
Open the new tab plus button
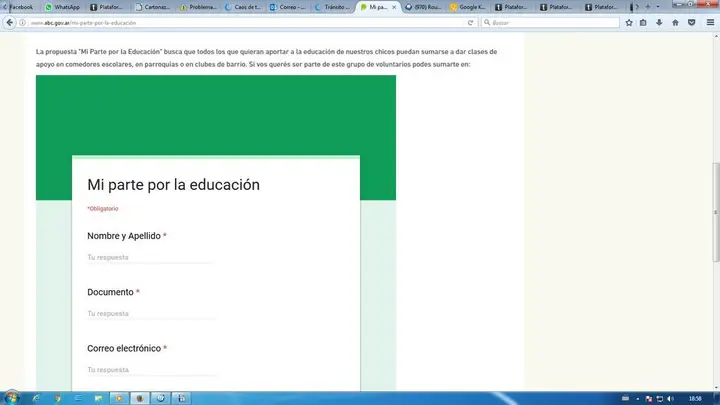click(648, 7)
